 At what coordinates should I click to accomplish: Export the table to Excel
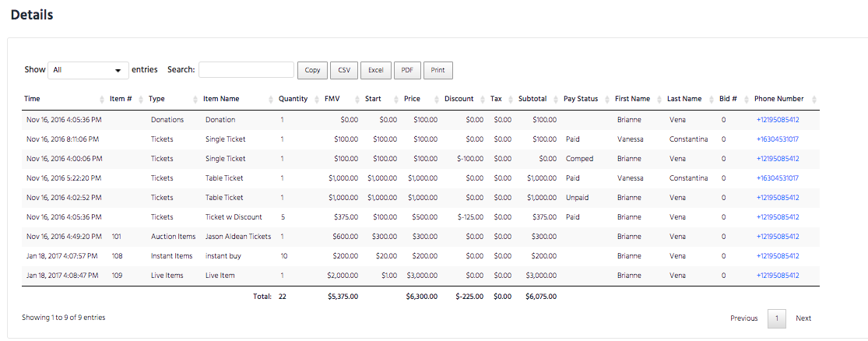click(x=376, y=70)
